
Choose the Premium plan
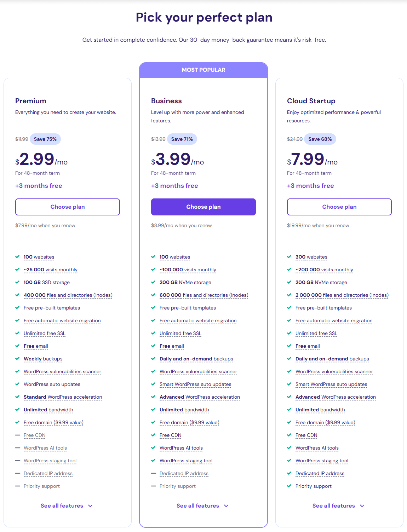[68, 207]
